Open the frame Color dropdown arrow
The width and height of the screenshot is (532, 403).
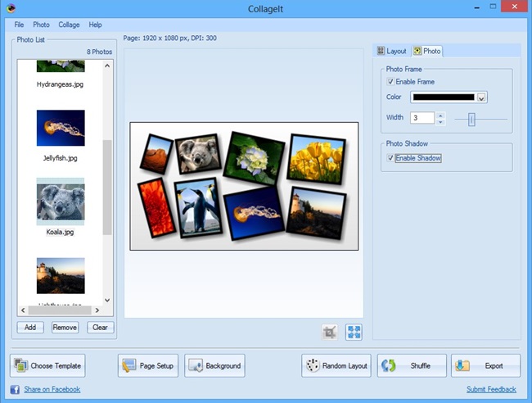point(481,97)
